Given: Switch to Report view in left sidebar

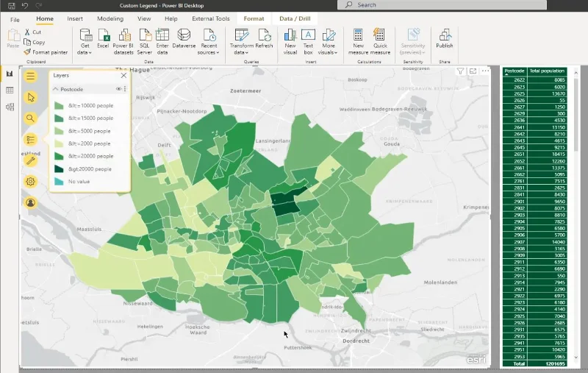Looking at the screenshot, I should click(x=10, y=74).
